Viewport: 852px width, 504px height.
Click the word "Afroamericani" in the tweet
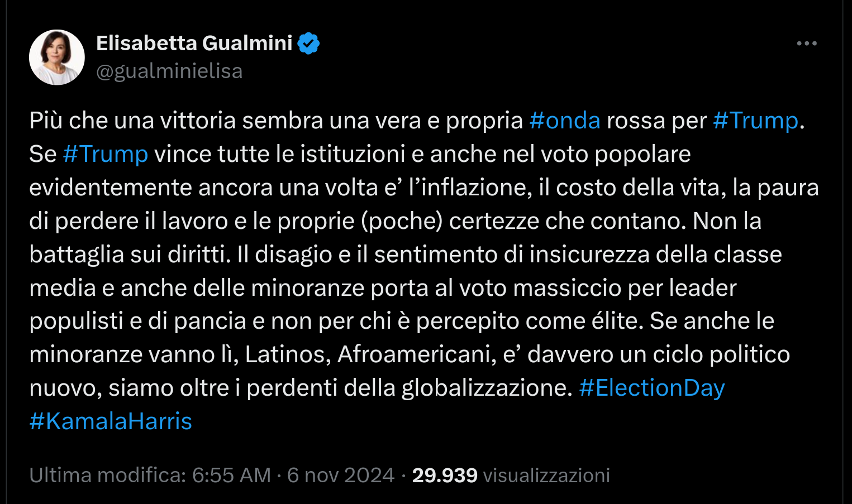pyautogui.click(x=417, y=354)
